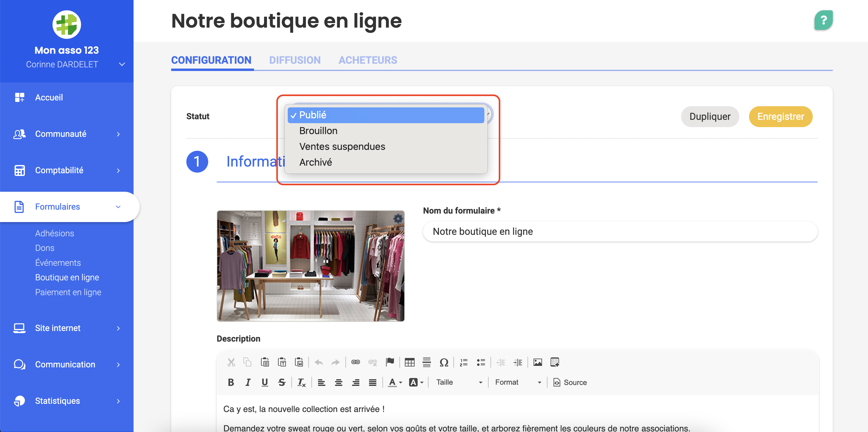Viewport: 868px width, 432px height.
Task: Insert a link with the chain icon
Action: [355, 362]
